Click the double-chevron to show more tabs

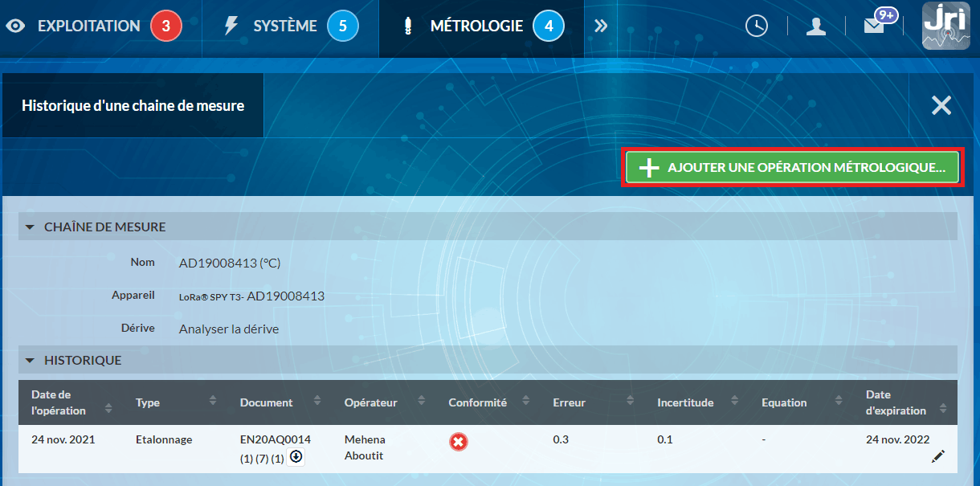click(601, 26)
